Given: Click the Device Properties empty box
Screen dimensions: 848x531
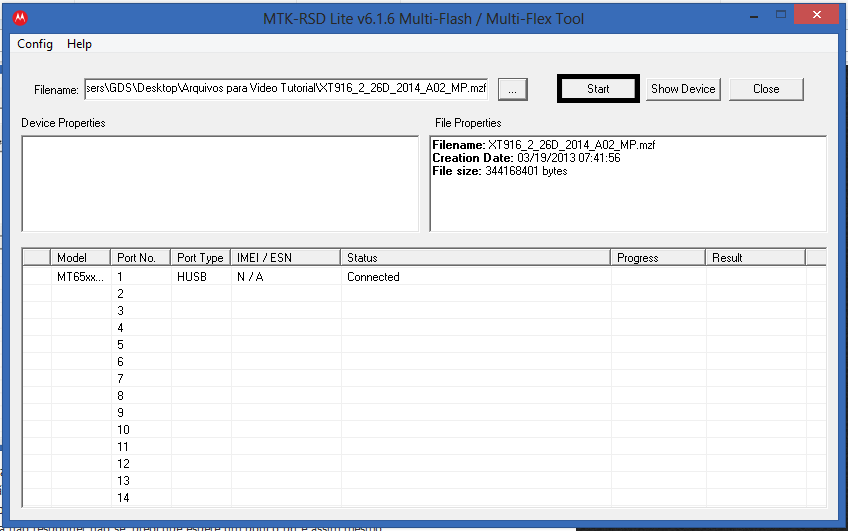Looking at the screenshot, I should 220,184.
